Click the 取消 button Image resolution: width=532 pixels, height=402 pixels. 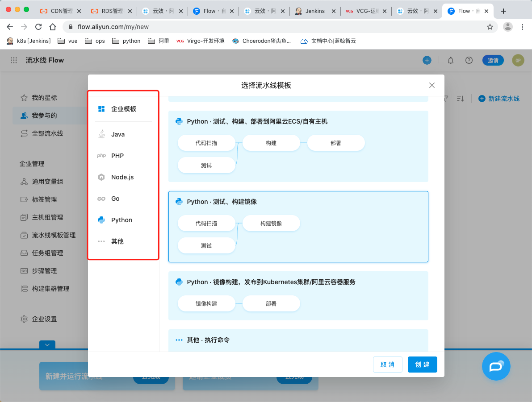pos(387,365)
